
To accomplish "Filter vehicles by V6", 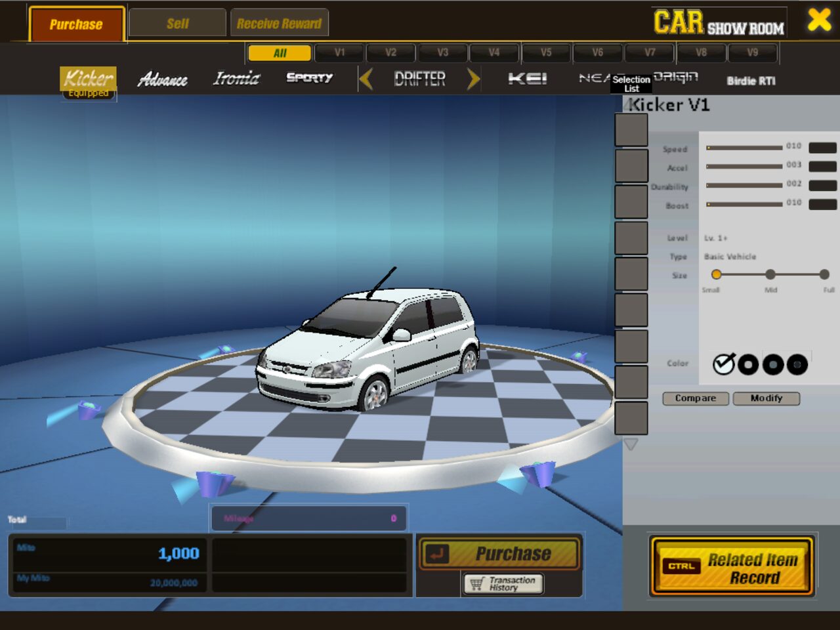I will click(x=597, y=52).
